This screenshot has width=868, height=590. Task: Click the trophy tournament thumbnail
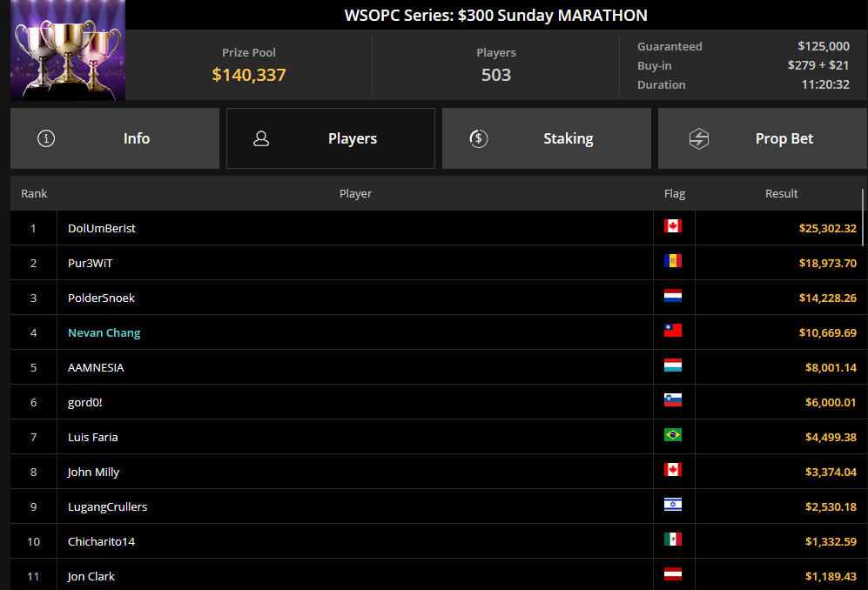coord(68,50)
